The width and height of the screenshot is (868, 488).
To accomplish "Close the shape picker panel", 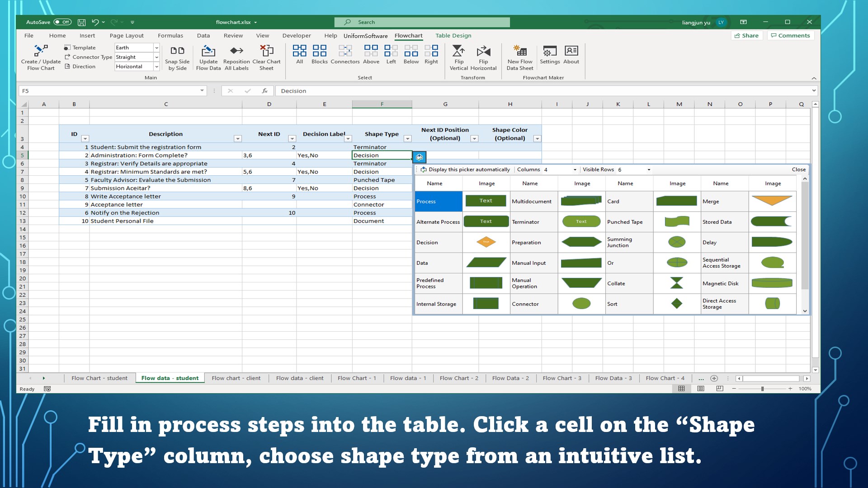I will pyautogui.click(x=798, y=169).
